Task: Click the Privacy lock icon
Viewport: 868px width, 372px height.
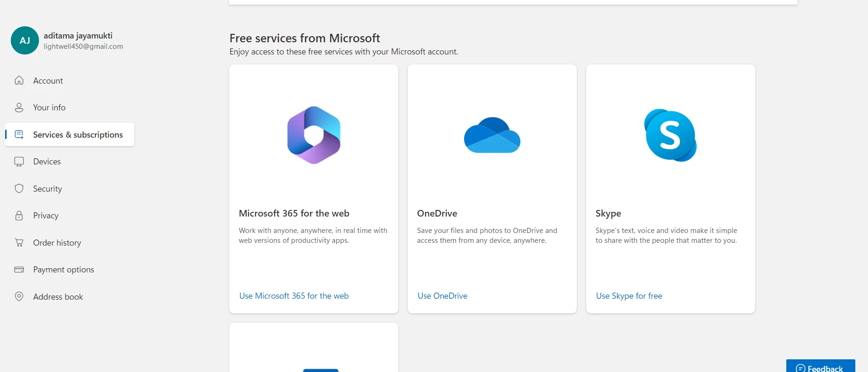Action: [x=19, y=216]
